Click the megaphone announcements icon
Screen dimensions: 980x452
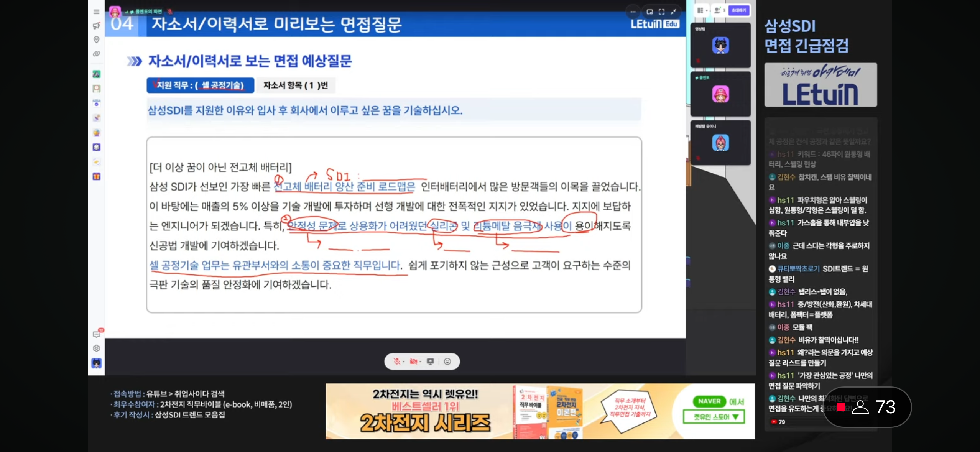click(96, 26)
